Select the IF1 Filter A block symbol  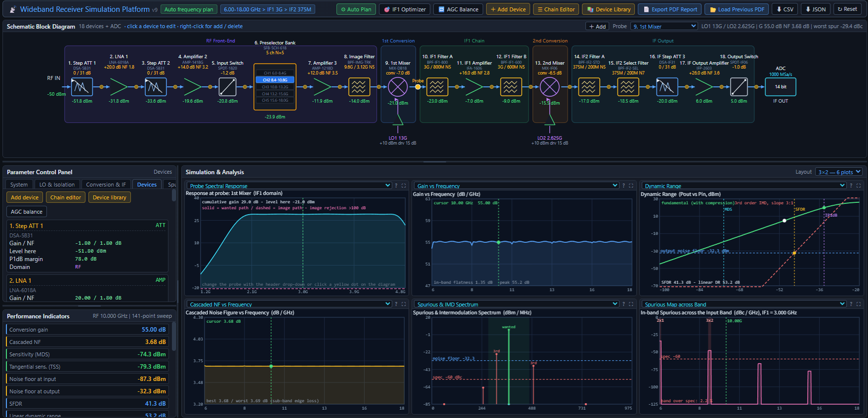tap(437, 87)
